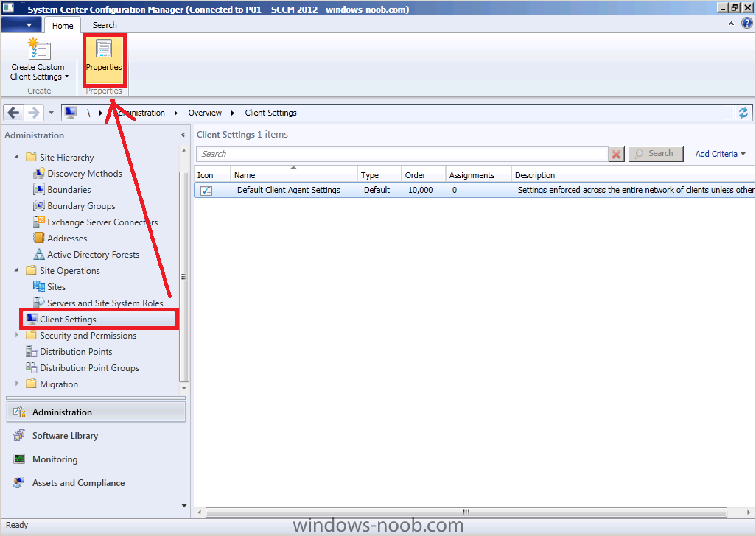This screenshot has height=536, width=756.
Task: Click the Create Custom Client Settings icon
Action: pyautogui.click(x=39, y=49)
